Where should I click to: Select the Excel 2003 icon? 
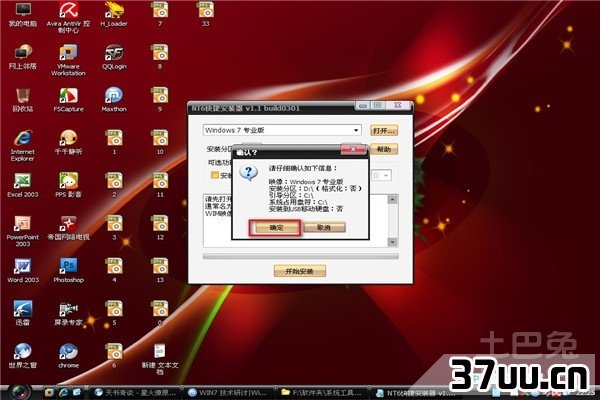(x=23, y=185)
